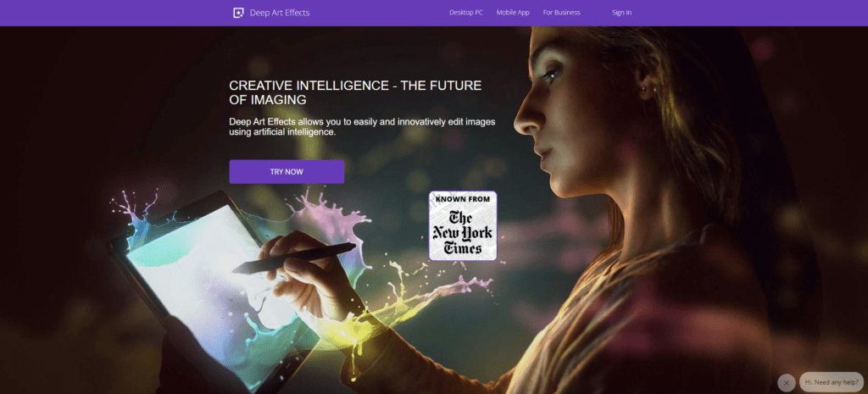Click The New York Times logo lettering
Screen dimensions: 868x394
tap(463, 232)
